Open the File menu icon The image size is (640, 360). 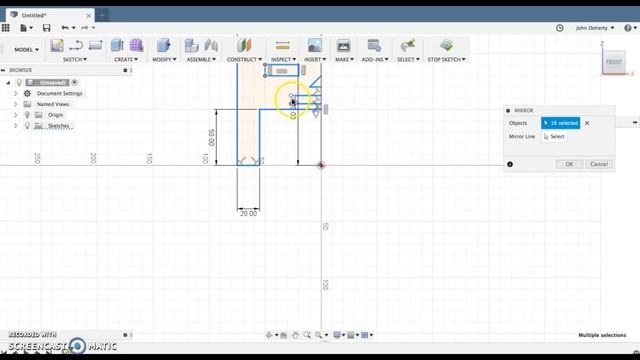pos(24,28)
